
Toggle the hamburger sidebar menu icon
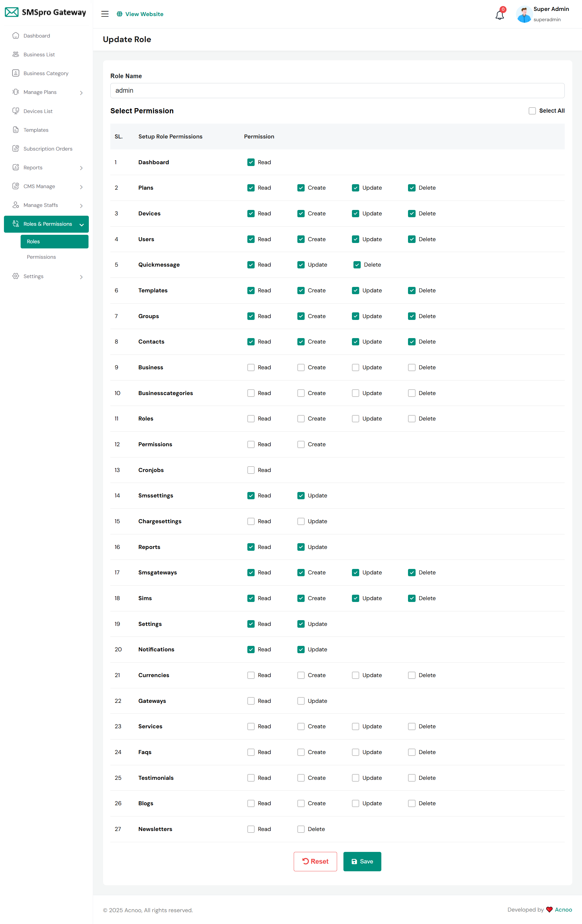click(x=105, y=14)
